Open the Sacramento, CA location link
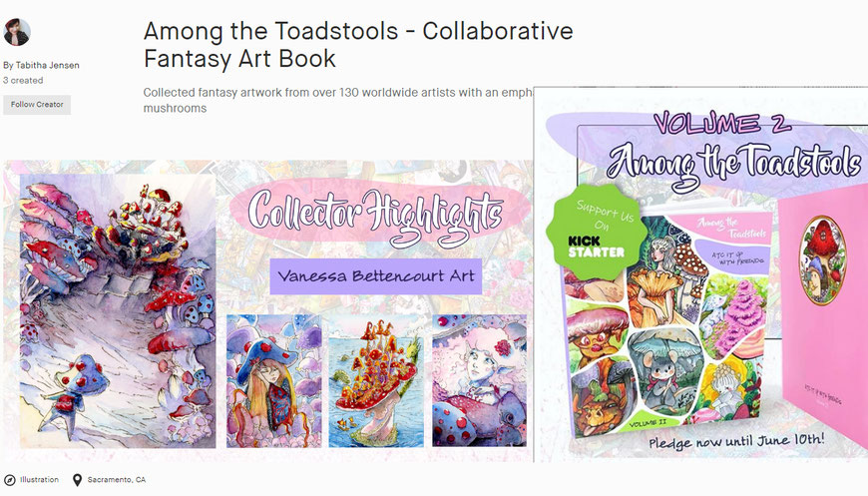Viewport: 868px width, 496px height. (x=117, y=480)
